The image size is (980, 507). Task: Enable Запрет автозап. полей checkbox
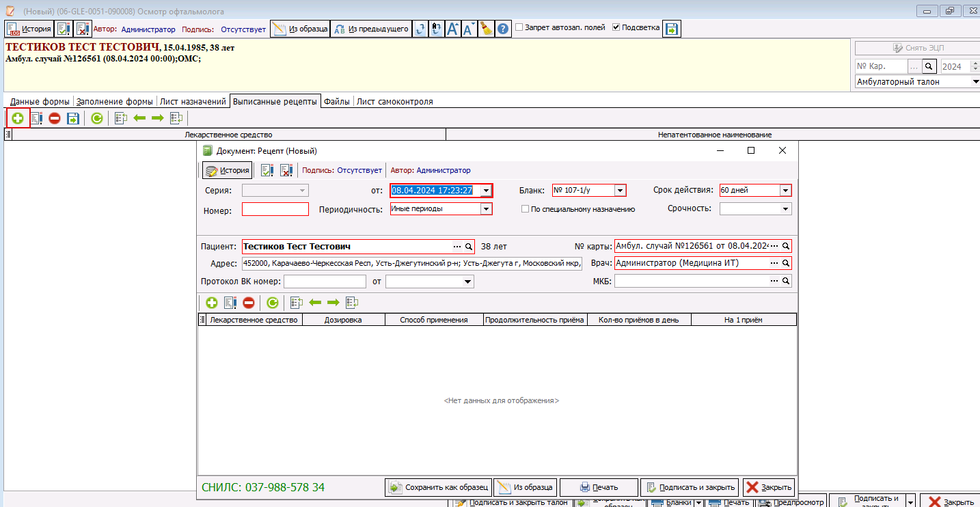point(519,27)
